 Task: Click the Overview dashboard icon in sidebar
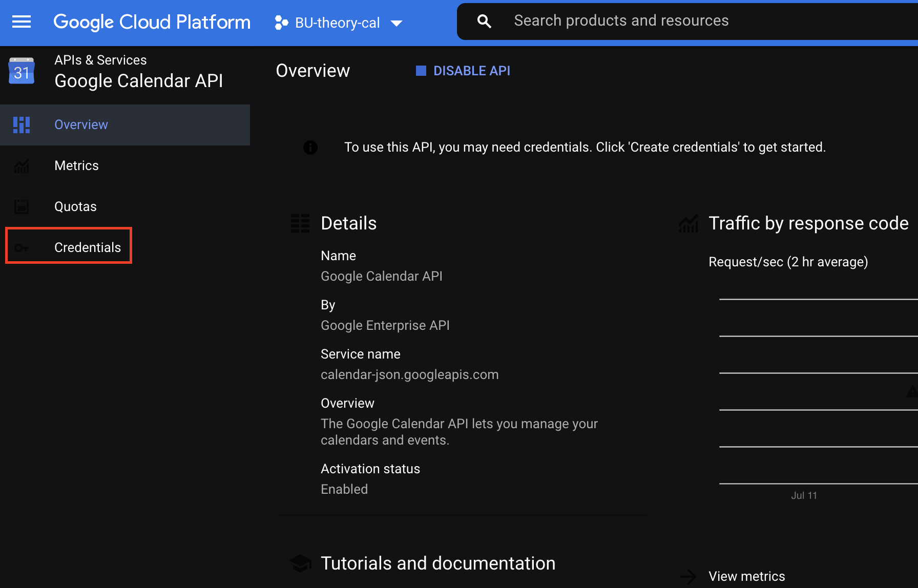coord(22,125)
